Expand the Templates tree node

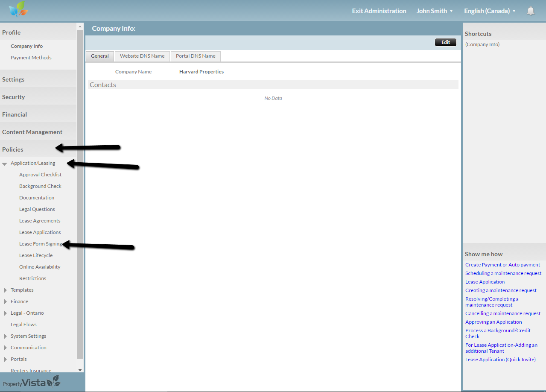point(5,290)
